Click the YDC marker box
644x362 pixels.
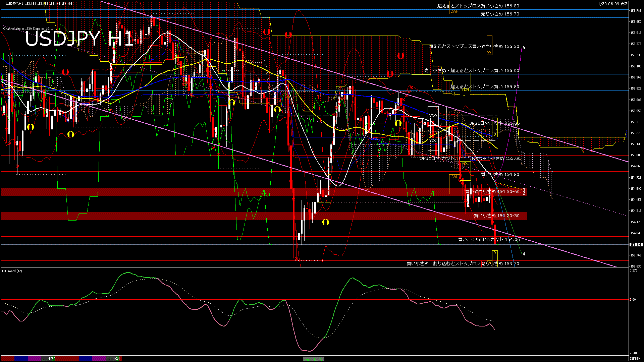point(433,140)
